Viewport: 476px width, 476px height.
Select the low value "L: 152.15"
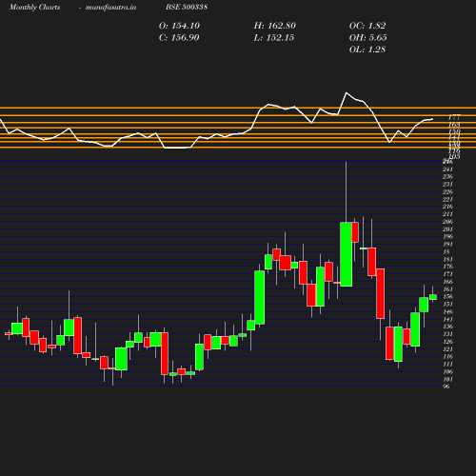point(274,38)
